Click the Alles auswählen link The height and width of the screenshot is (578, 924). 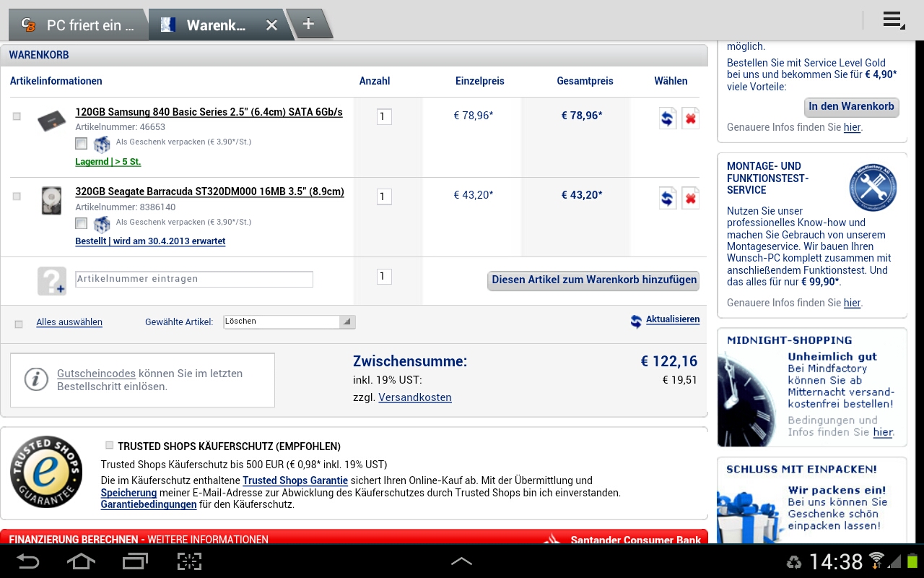tap(69, 322)
